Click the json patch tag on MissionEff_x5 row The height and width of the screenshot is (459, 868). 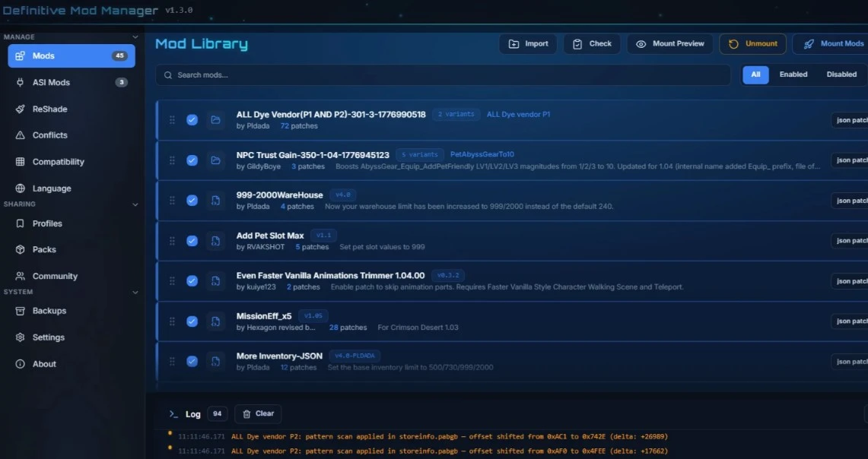pos(850,321)
